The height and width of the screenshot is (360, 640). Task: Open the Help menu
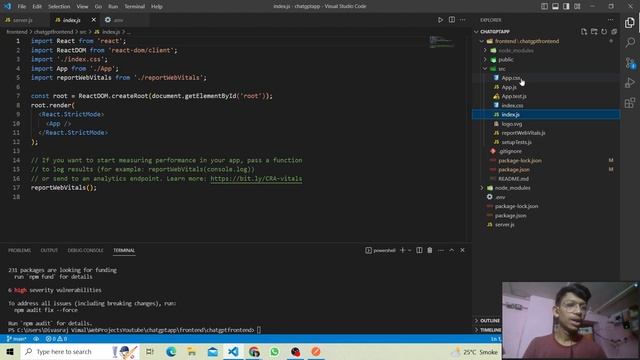pyautogui.click(x=157, y=6)
